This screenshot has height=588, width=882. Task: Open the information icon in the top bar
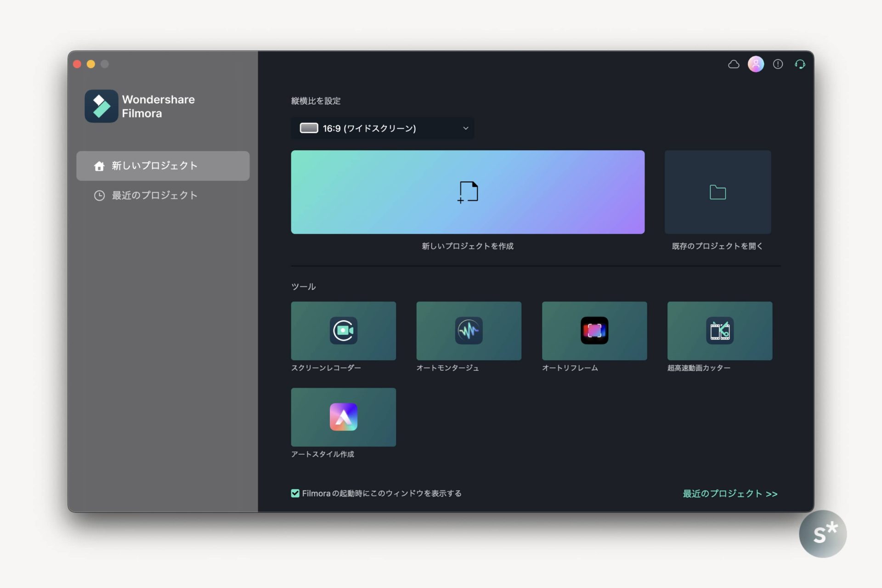coord(778,64)
